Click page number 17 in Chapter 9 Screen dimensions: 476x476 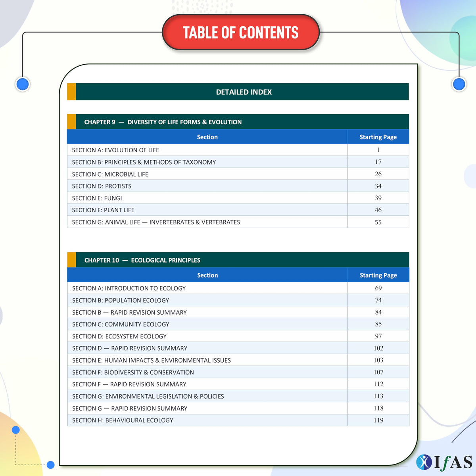point(378,162)
